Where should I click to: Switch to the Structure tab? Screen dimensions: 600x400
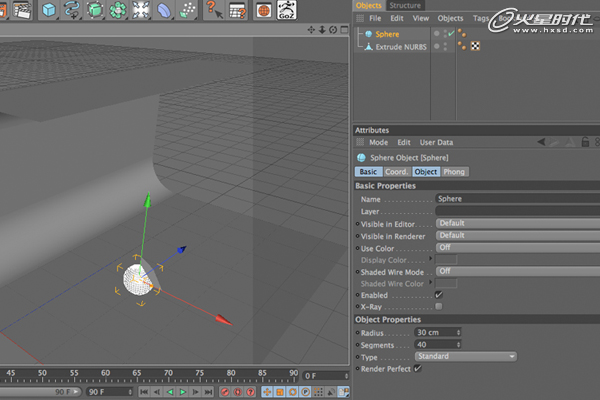click(x=405, y=6)
